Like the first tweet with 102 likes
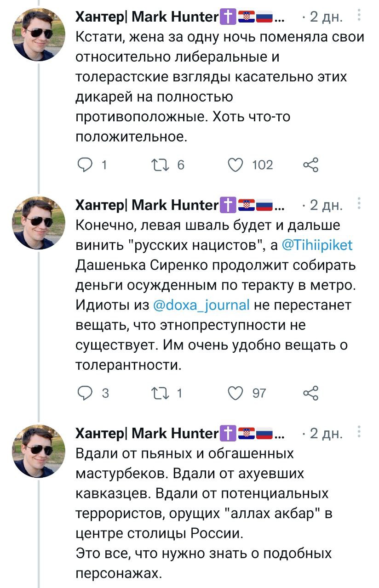Screen dimensions: 379x588 pyautogui.click(x=236, y=164)
